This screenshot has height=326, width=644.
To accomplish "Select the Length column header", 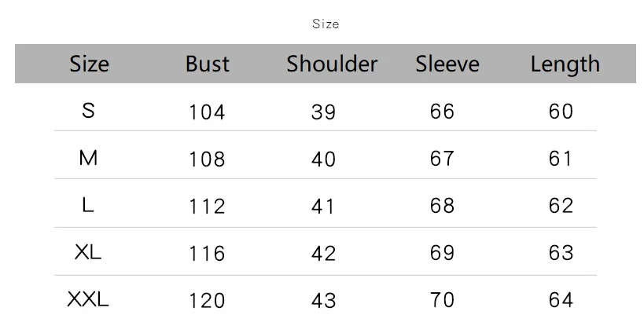I will [x=565, y=64].
